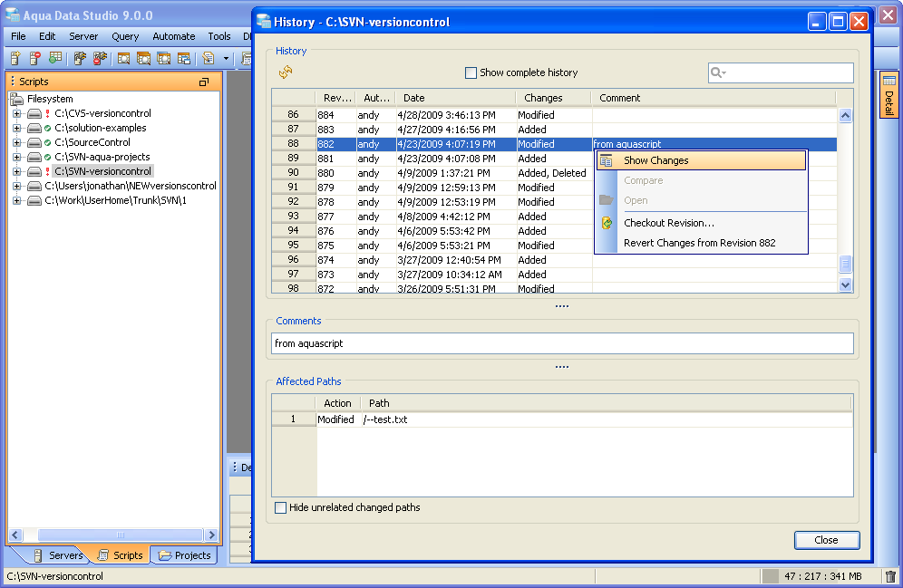This screenshot has width=903, height=588.
Task: Click the drive icon next to C:\SourceControl
Action: 34,142
